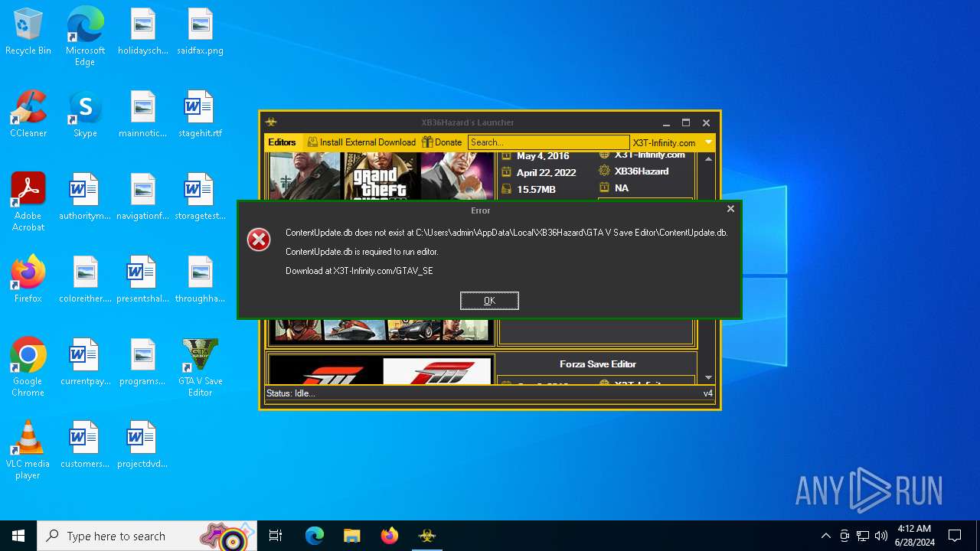This screenshot has height=551, width=980.
Task: Click the taskbar search box
Action: click(148, 536)
